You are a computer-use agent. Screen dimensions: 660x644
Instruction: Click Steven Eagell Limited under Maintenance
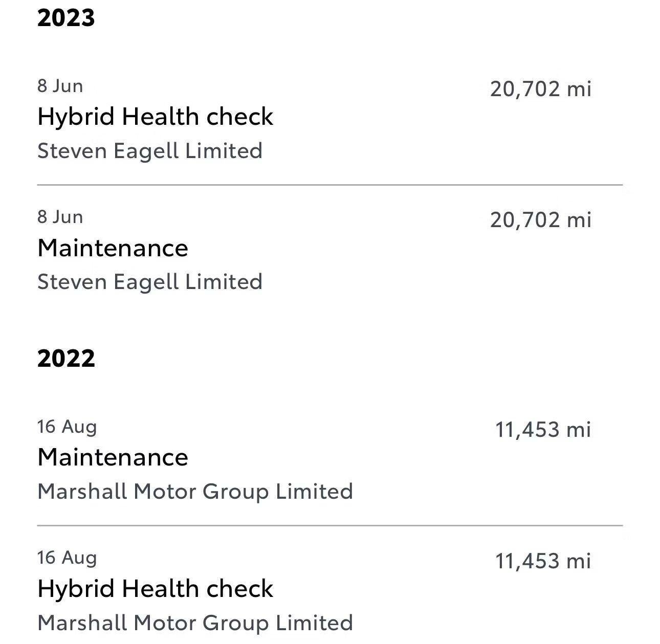[150, 282]
